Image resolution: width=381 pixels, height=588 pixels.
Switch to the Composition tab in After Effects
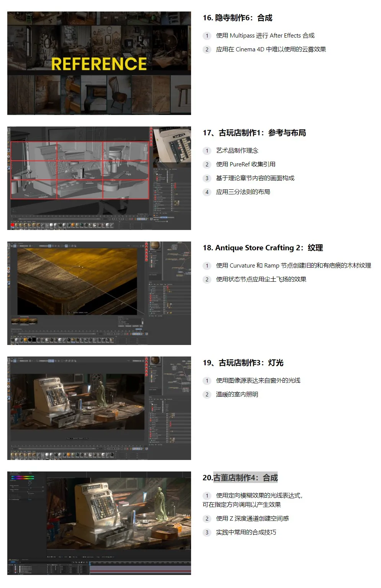click(x=13, y=560)
